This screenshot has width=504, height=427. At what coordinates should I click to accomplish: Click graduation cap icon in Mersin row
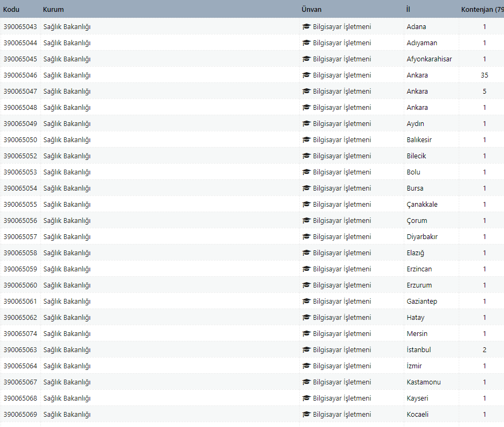(x=306, y=333)
